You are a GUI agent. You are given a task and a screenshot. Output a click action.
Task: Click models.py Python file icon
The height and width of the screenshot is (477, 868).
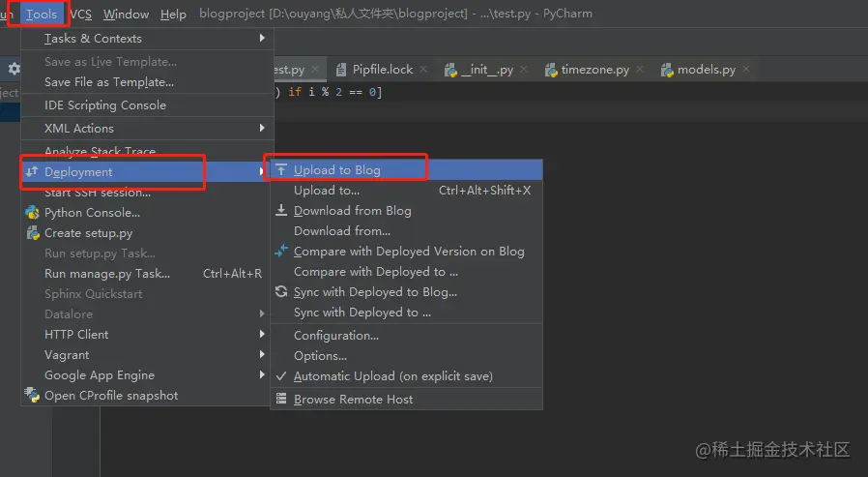click(x=667, y=70)
